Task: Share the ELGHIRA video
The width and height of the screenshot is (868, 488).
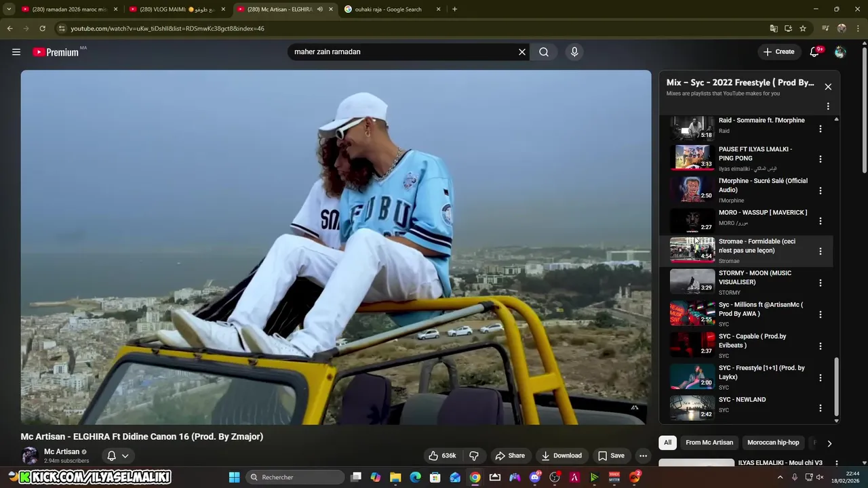Action: point(510,455)
